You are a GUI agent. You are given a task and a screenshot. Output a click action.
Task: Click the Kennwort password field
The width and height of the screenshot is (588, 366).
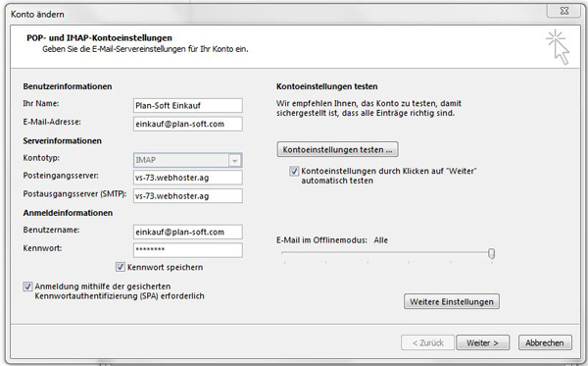(188, 250)
